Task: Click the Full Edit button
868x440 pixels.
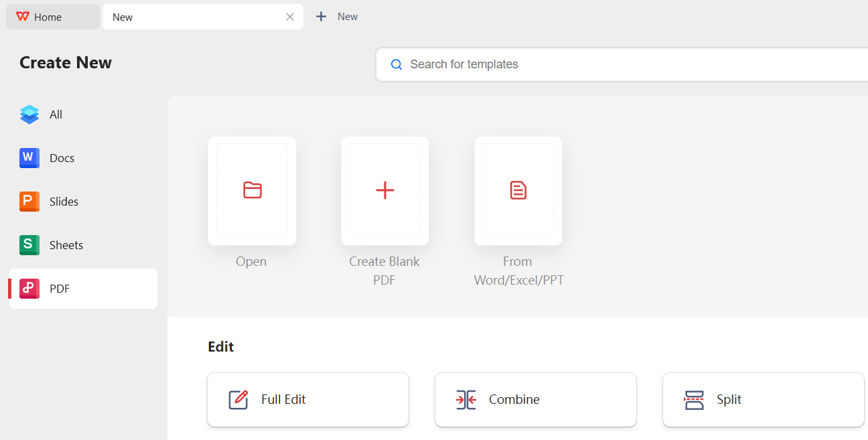Action: click(x=307, y=399)
